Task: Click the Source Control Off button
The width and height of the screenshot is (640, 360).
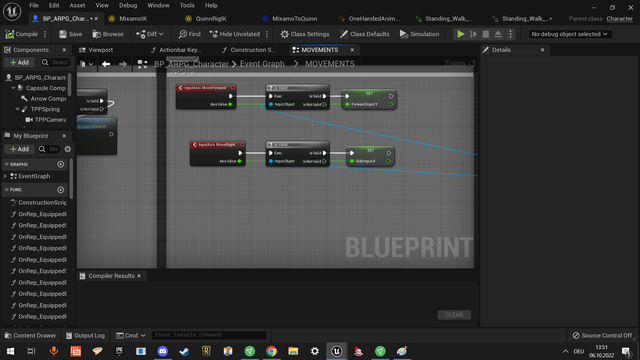Action: point(602,336)
